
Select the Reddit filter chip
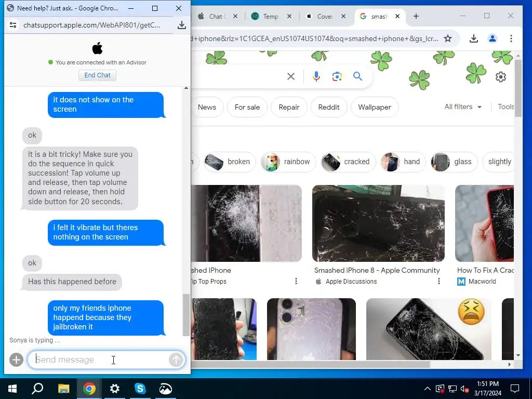tap(329, 107)
